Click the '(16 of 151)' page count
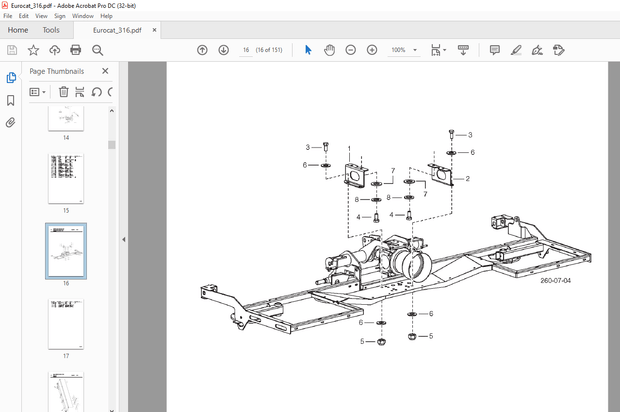Viewport: 620px width, 412px height. (269, 50)
